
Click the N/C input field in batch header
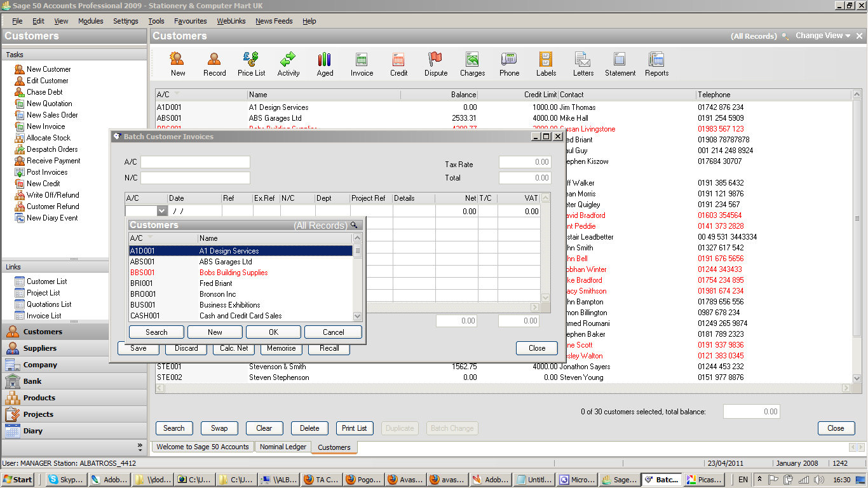click(x=195, y=178)
